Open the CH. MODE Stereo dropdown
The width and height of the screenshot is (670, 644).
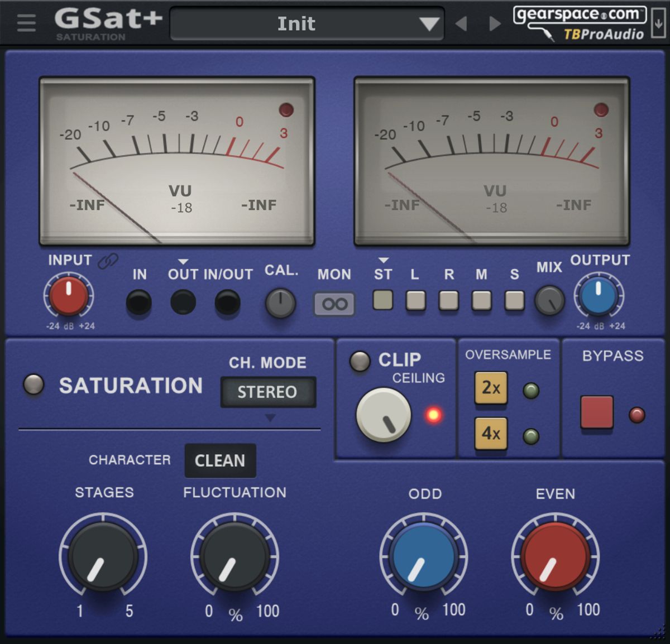coord(268,392)
